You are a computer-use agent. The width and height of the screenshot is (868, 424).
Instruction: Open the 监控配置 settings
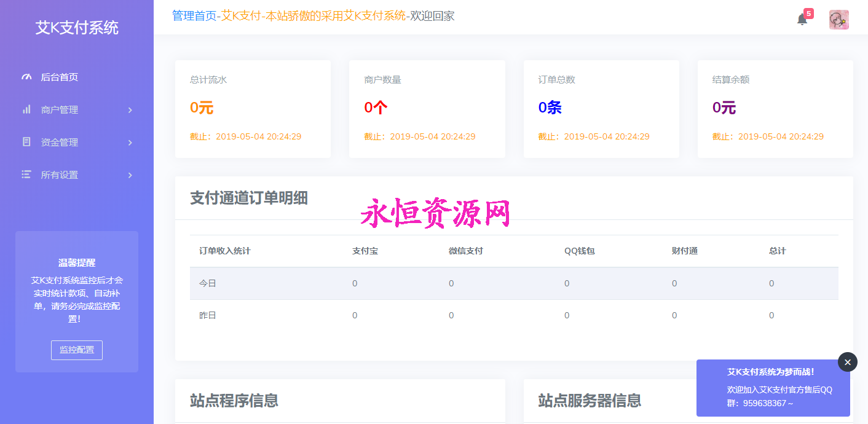(x=76, y=350)
